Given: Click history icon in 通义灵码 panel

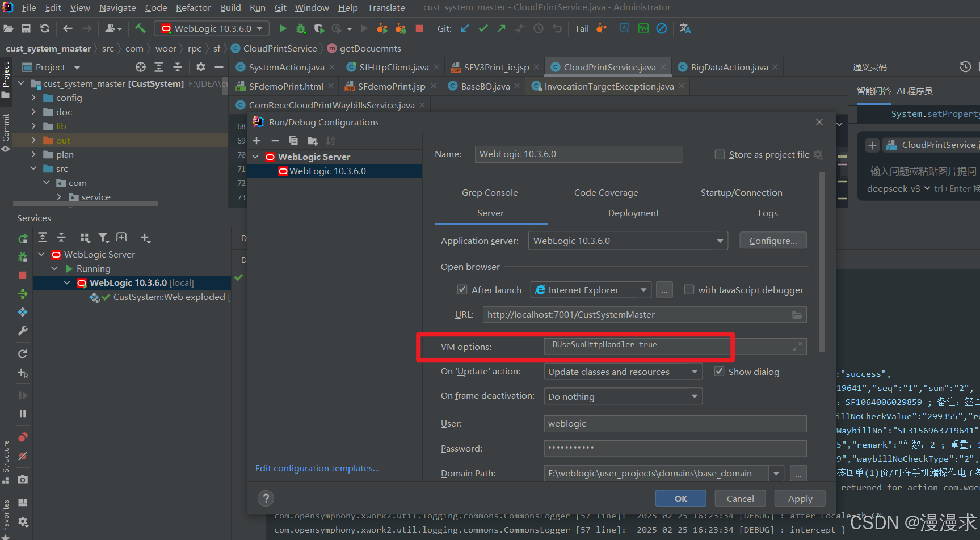Looking at the screenshot, I should (965, 67).
